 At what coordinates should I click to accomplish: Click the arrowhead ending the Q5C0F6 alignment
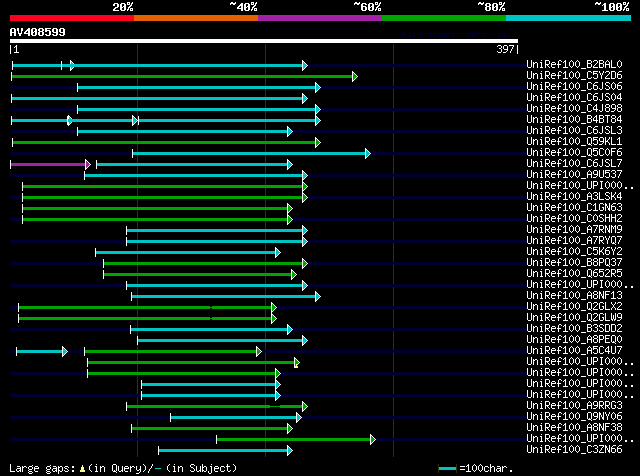[368, 153]
